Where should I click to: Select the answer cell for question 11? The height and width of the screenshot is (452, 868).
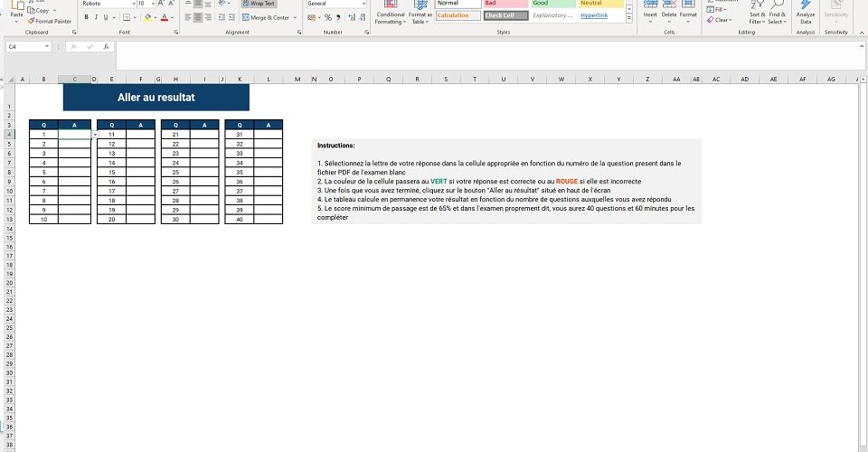tap(141, 135)
